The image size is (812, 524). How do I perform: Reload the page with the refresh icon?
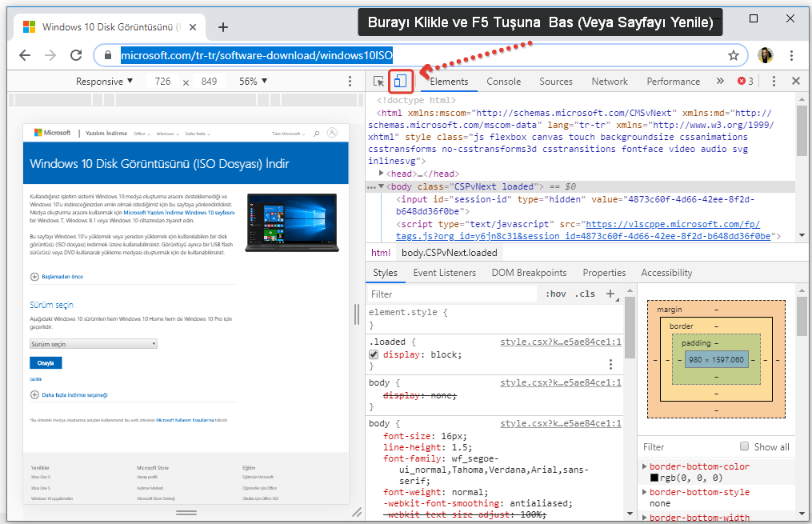76,55
